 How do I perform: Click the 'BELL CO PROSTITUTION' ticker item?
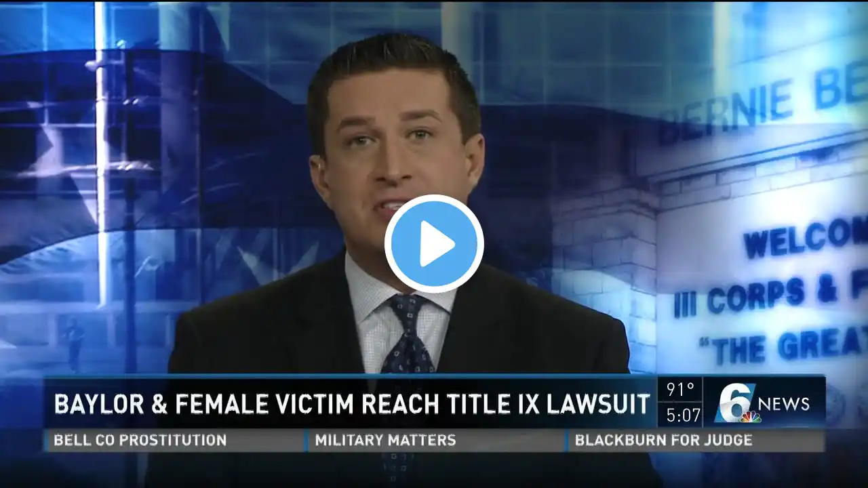click(x=140, y=441)
